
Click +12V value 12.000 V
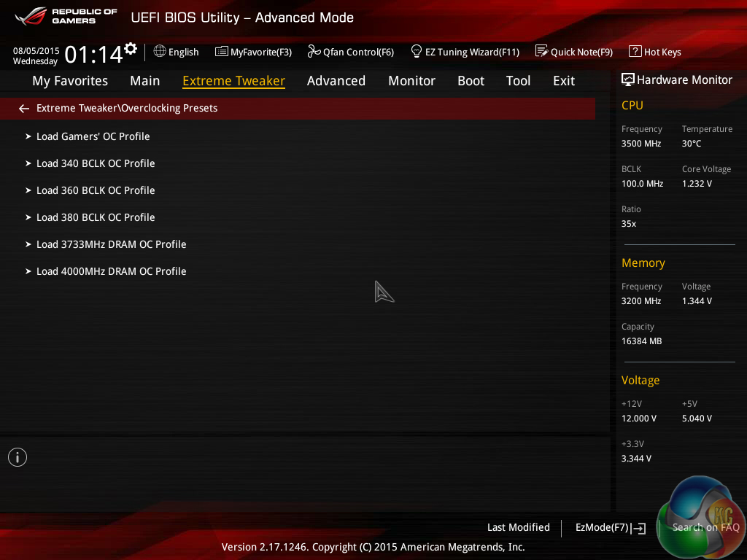[639, 418]
